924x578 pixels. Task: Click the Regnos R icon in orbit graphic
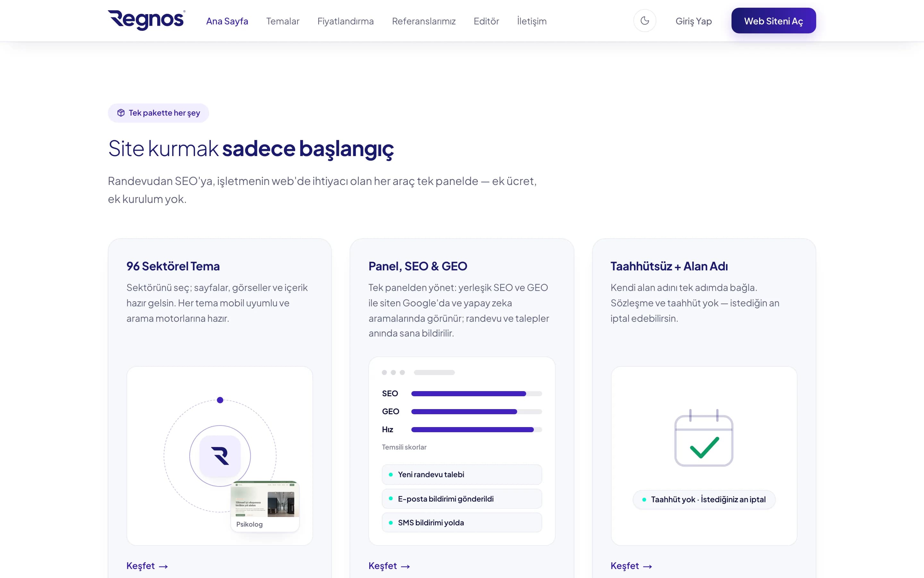pos(220,456)
